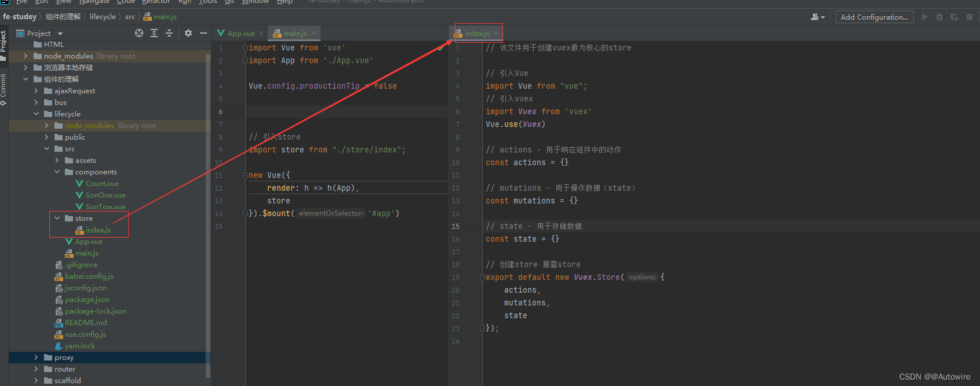Select vue.config.js in the project tree

click(x=85, y=334)
